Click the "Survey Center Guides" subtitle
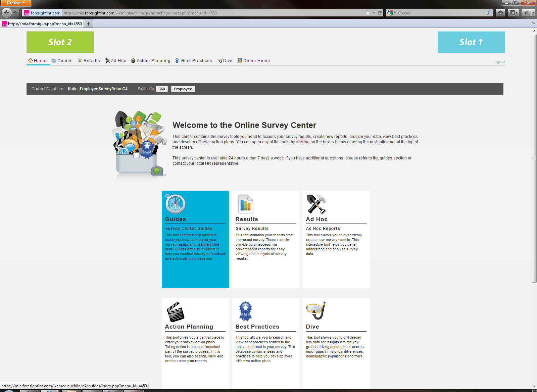Viewport: 537px width, 392px height. click(189, 229)
